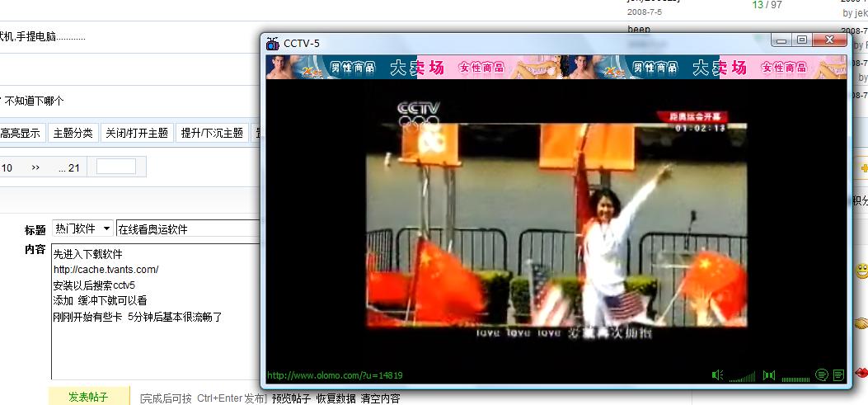This screenshot has height=405, width=868.
Task: Click the 清空内容 link
Action: pyautogui.click(x=380, y=398)
